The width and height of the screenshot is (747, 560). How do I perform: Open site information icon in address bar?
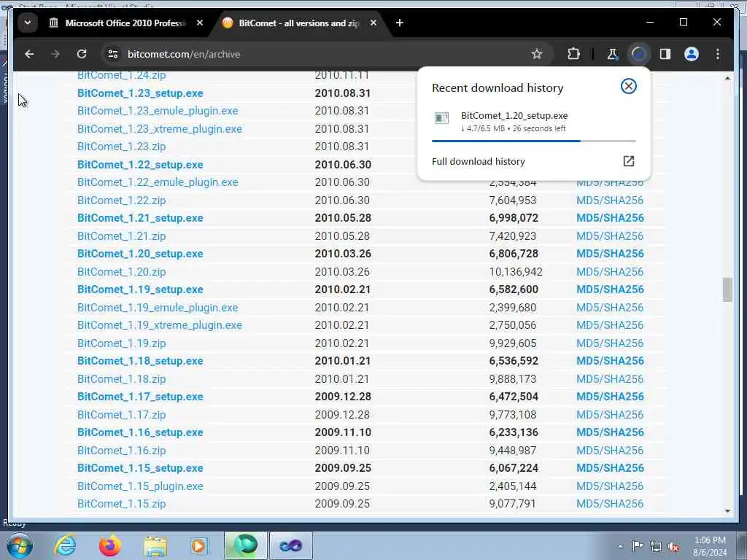point(113,54)
